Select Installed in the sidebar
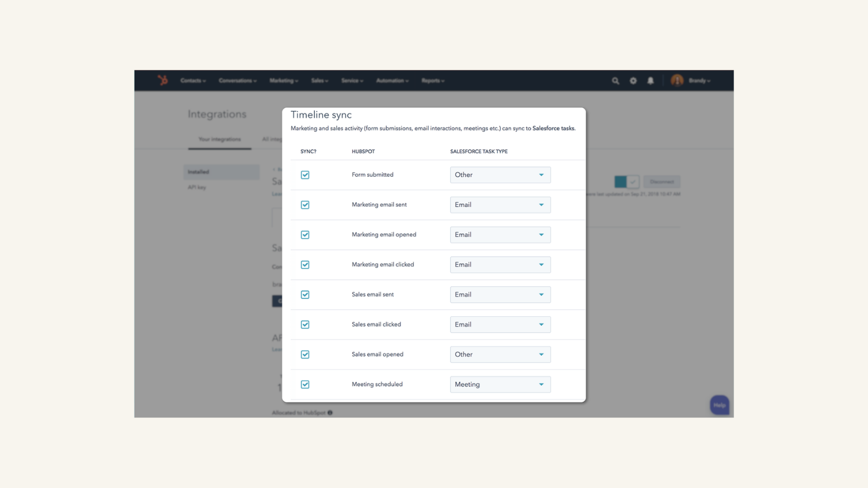 tap(197, 171)
